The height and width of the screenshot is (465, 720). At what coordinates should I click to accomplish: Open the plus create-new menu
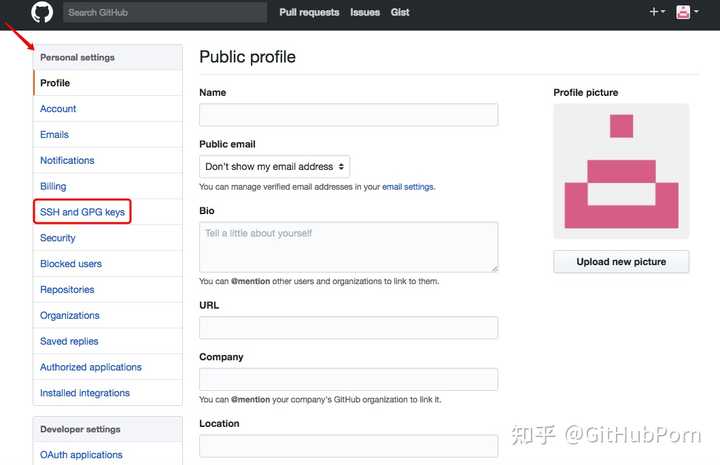tap(657, 12)
